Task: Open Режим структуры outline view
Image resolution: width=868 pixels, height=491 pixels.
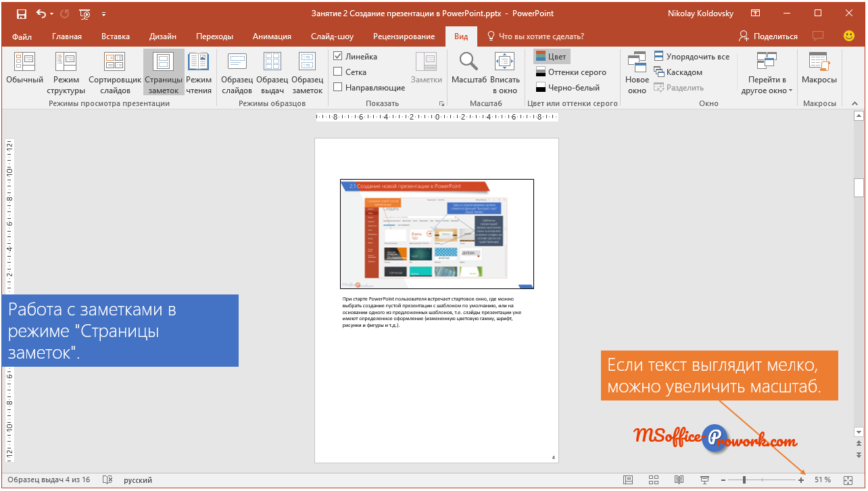Action: point(66,72)
